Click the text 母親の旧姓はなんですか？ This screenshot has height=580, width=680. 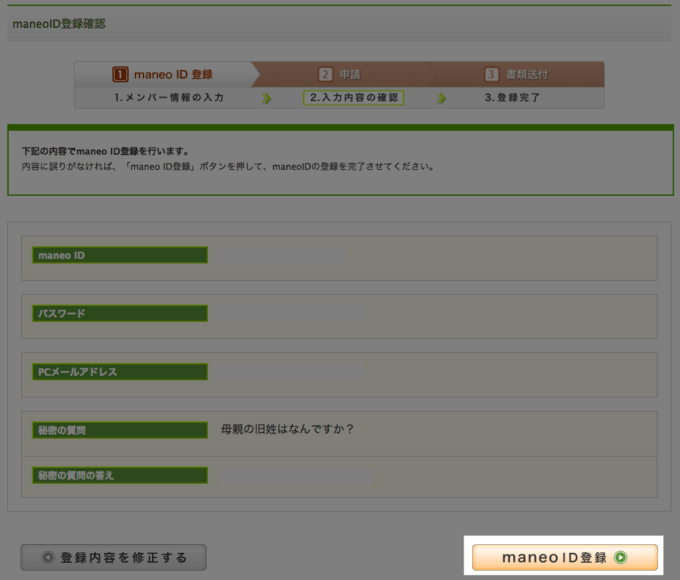[288, 429]
